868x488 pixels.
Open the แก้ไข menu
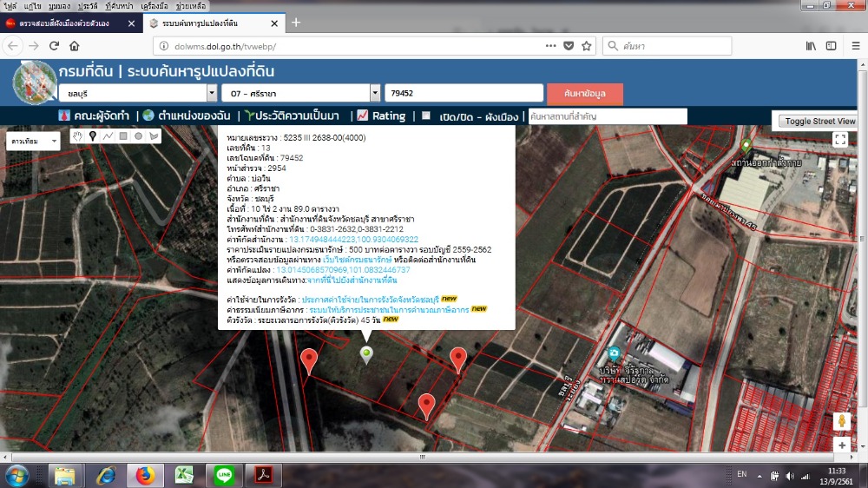click(x=32, y=6)
